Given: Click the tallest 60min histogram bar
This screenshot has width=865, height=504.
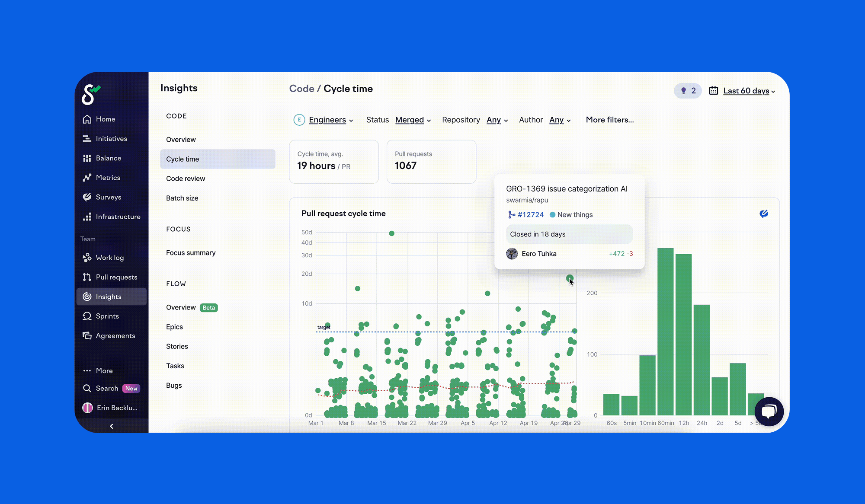Looking at the screenshot, I should 665,331.
